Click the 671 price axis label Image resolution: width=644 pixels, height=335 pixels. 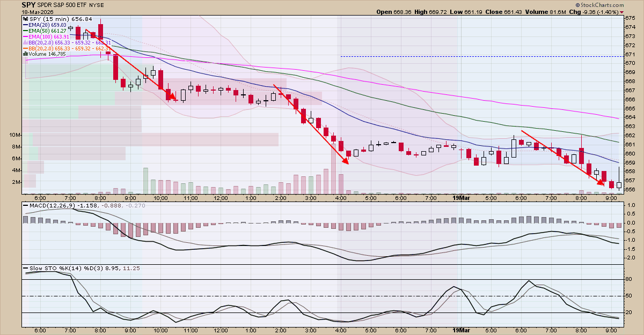pos(630,54)
